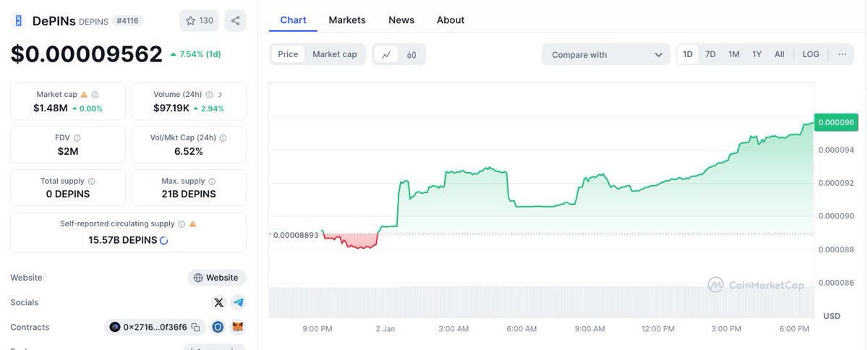The width and height of the screenshot is (868, 350).
Task: Select the Price chart toggle
Action: (288, 54)
